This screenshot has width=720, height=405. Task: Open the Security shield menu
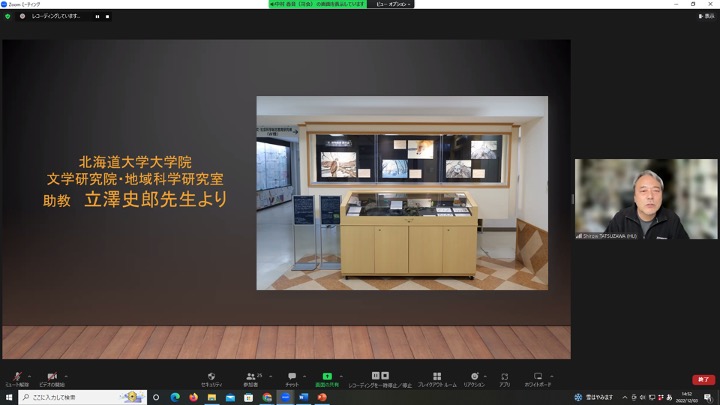pos(211,379)
